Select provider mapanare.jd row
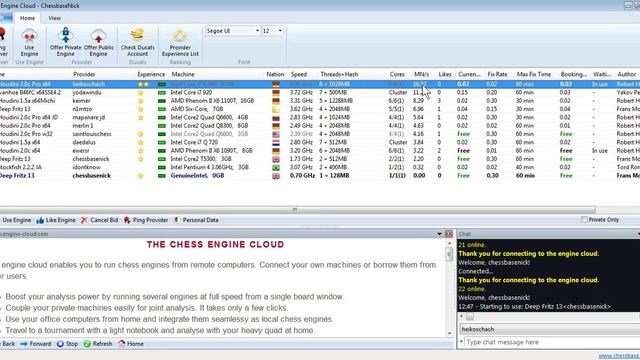The width and height of the screenshot is (640, 360). coord(320,118)
